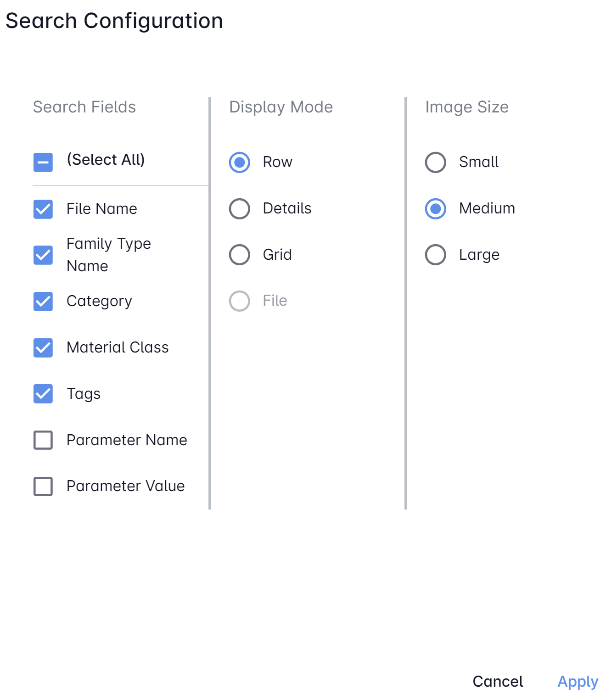Viewport: 606px width, 700px height.
Task: Choose Large image size
Action: pos(436,255)
